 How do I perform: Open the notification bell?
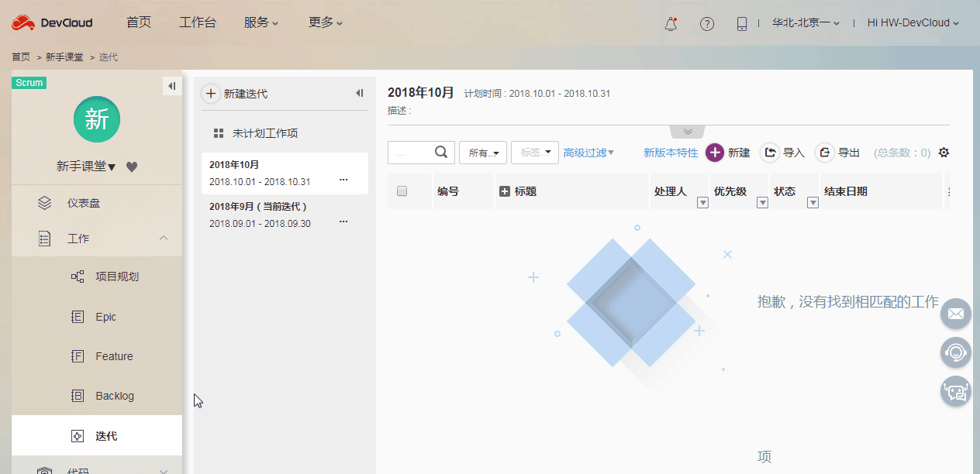click(x=670, y=22)
